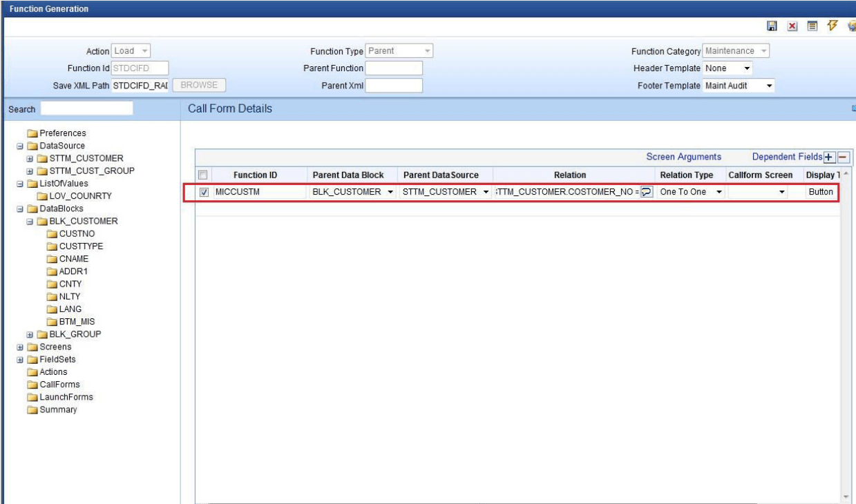Click the list/form icon in top toolbar
This screenshot has height=504, width=856.
(812, 26)
